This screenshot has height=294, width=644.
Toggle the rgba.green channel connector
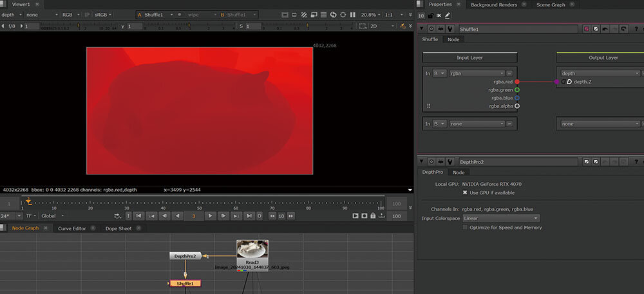[x=517, y=90]
